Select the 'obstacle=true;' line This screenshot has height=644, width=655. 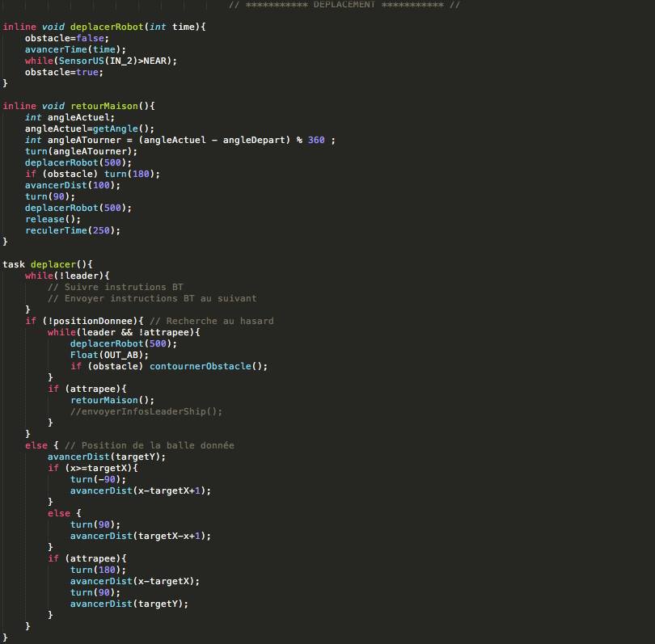point(64,72)
